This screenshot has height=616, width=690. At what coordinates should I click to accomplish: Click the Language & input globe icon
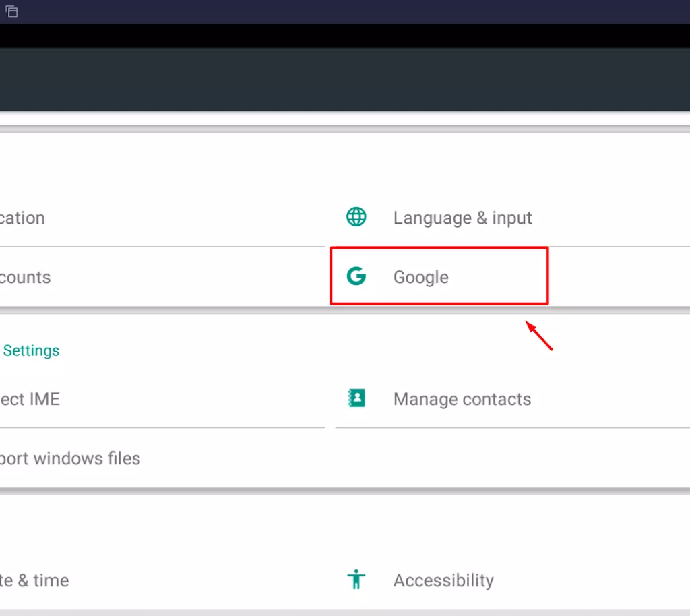356,217
